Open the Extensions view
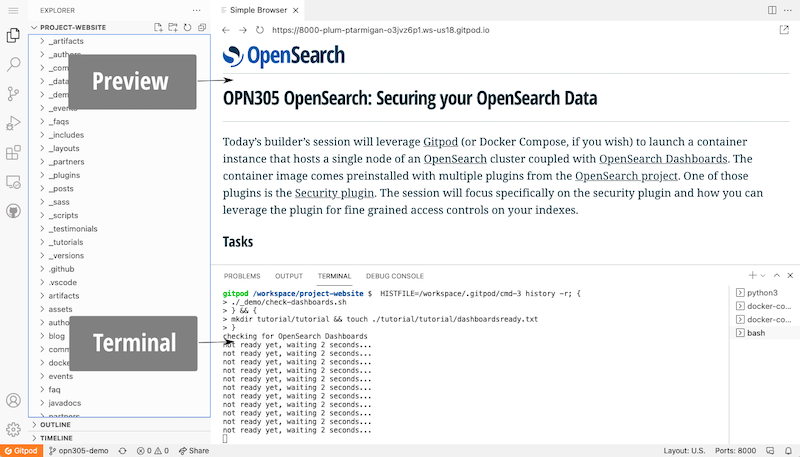The height and width of the screenshot is (457, 800). point(13,152)
